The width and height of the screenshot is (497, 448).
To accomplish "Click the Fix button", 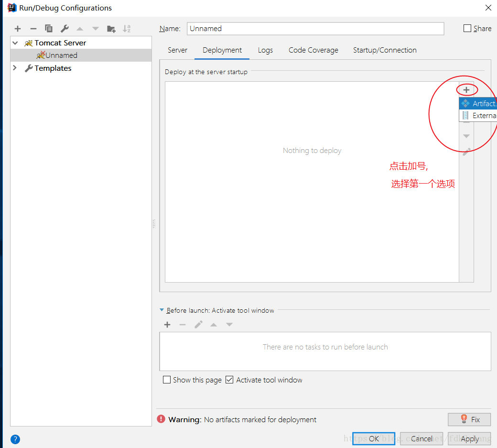I will (x=469, y=419).
